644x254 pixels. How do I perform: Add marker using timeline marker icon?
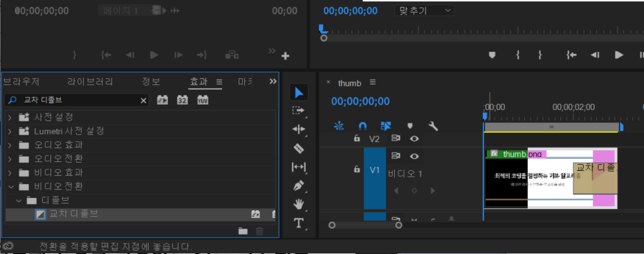click(410, 126)
